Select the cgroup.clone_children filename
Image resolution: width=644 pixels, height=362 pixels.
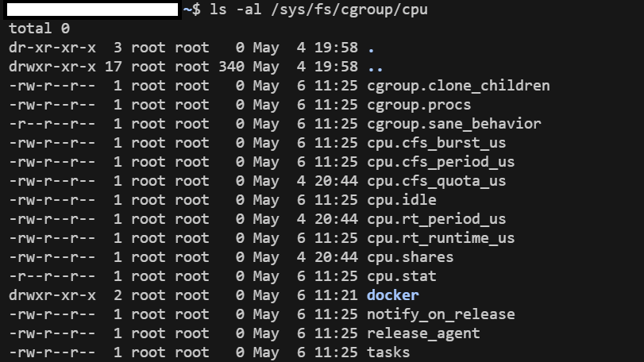[x=458, y=86]
